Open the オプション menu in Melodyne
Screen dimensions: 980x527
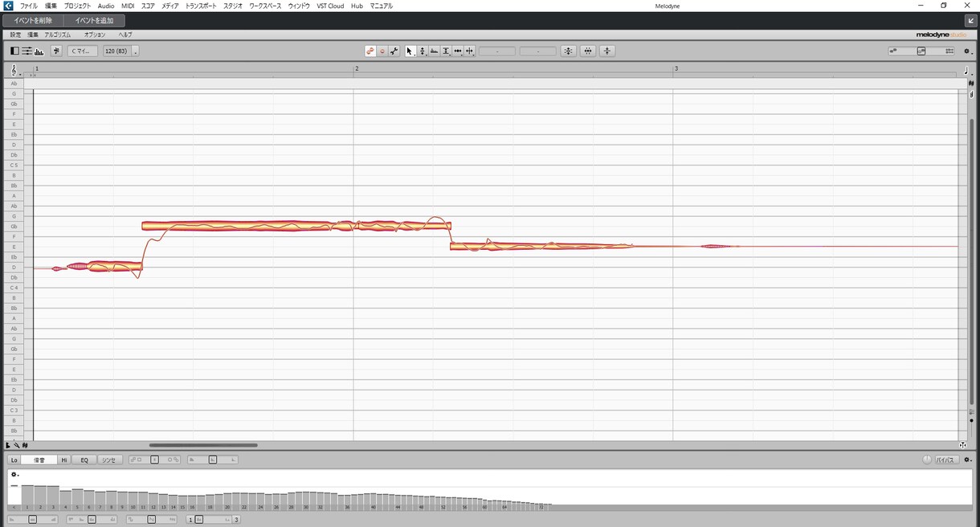click(x=95, y=35)
